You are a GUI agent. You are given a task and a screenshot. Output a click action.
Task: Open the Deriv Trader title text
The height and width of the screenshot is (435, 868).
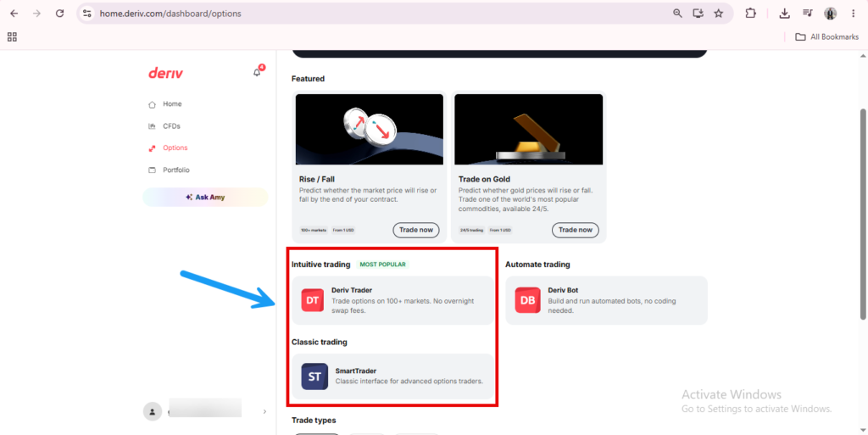[352, 290]
